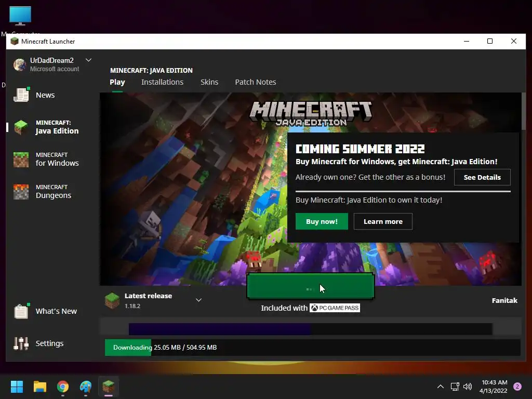Screen dimensions: 532x399
Task: Click the 1.18.2 version text
Action: point(132,306)
